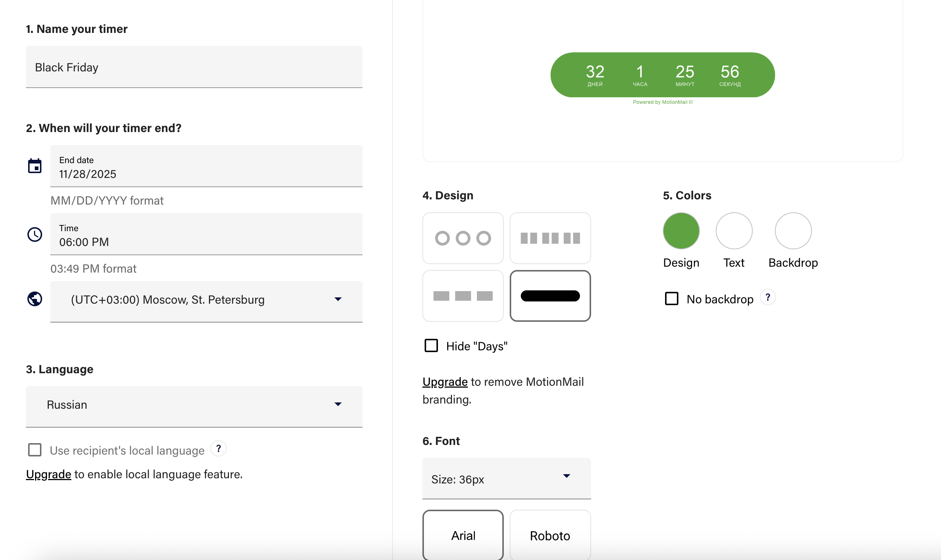The height and width of the screenshot is (560, 941).
Task: Select the rounded pill countdown design
Action: [550, 296]
